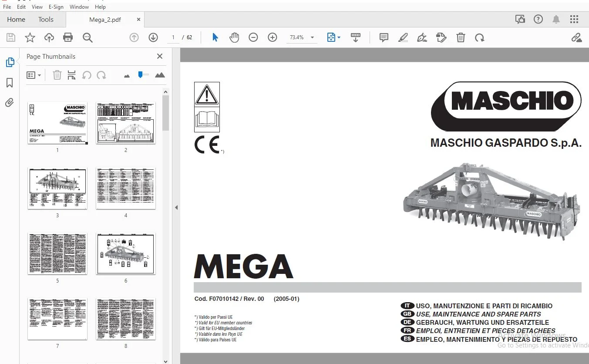589x364 pixels.
Task: Click the thumbnails scrollbar up arrow
Action: tap(165, 91)
